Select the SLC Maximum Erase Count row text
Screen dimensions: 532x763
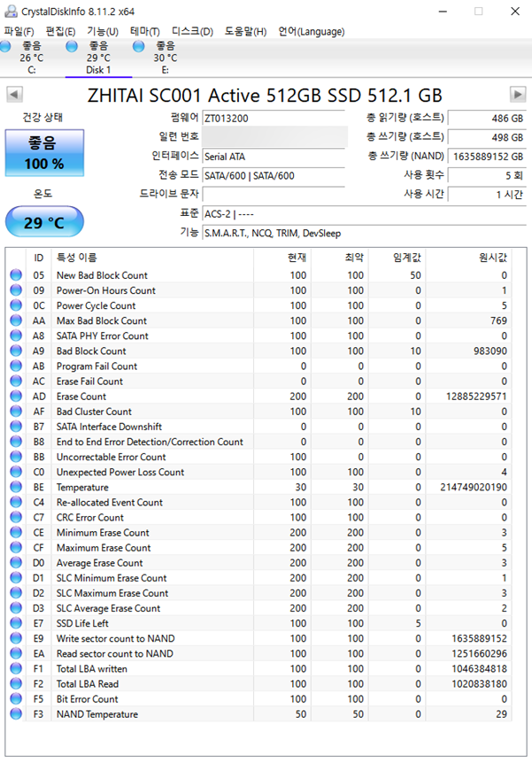tap(112, 593)
